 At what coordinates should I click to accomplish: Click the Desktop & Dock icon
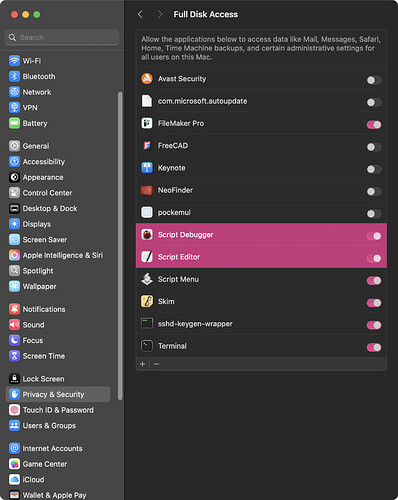coord(14,208)
